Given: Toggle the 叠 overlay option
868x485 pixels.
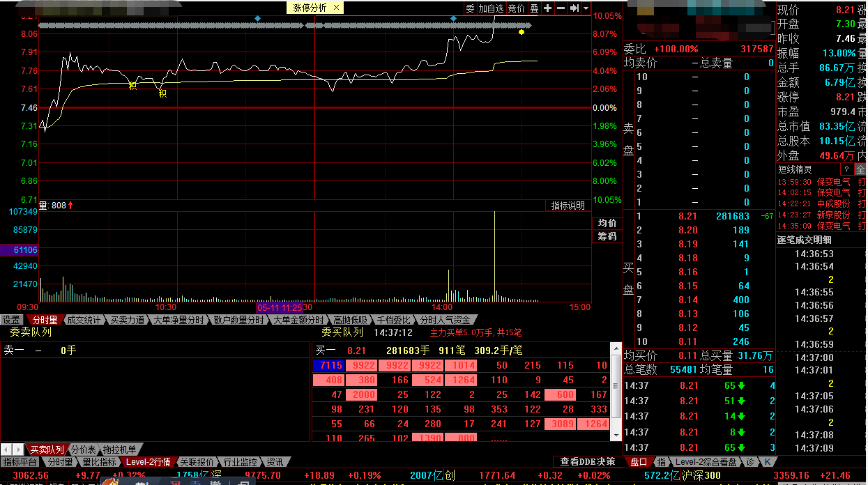Looking at the screenshot, I should [x=534, y=8].
